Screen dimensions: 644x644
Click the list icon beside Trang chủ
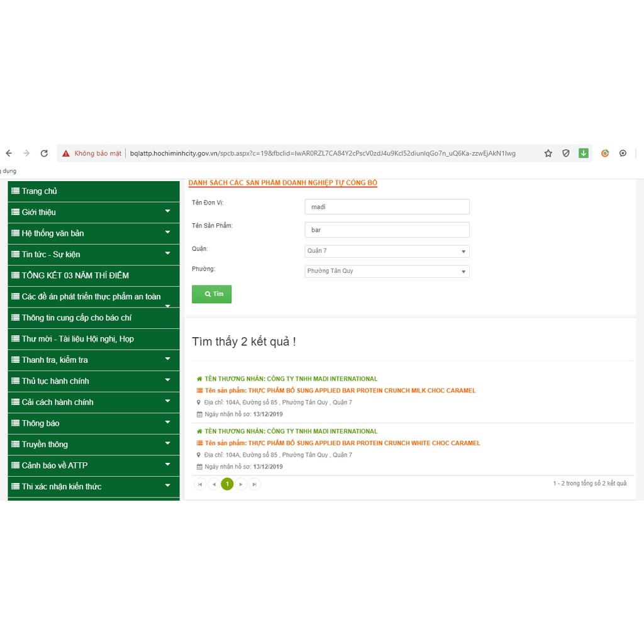(x=16, y=191)
